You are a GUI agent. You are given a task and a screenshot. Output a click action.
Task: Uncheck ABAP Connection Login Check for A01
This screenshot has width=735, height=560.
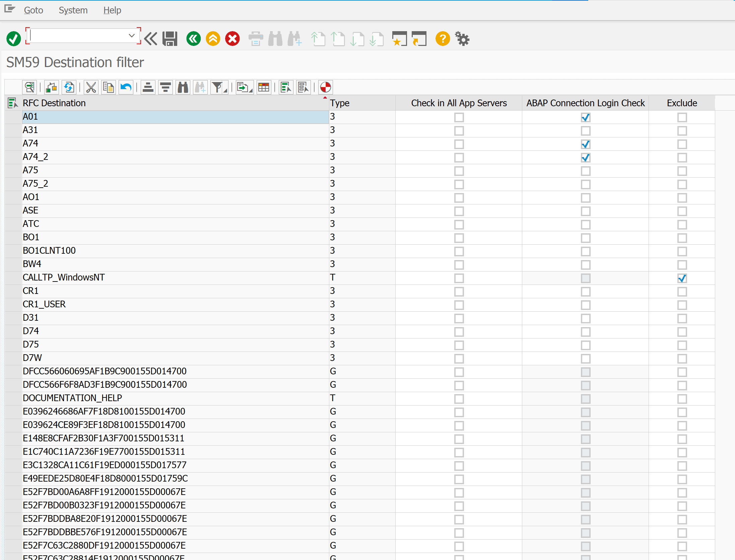[585, 117]
